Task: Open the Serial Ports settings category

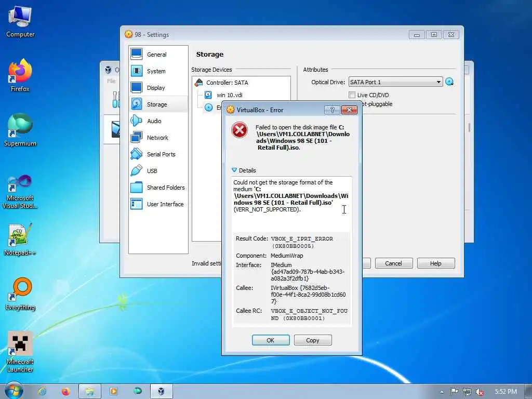Action: [158, 154]
